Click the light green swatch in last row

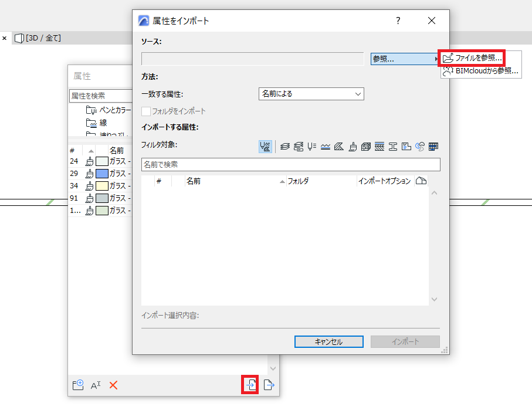102,211
